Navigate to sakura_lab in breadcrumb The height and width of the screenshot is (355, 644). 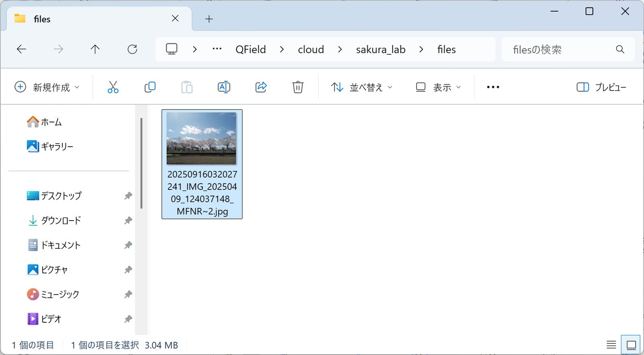pyautogui.click(x=381, y=50)
